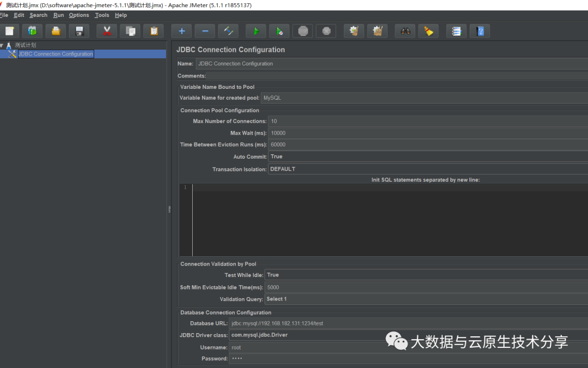
Task: Save the test plan with floppy icon
Action: click(x=79, y=31)
